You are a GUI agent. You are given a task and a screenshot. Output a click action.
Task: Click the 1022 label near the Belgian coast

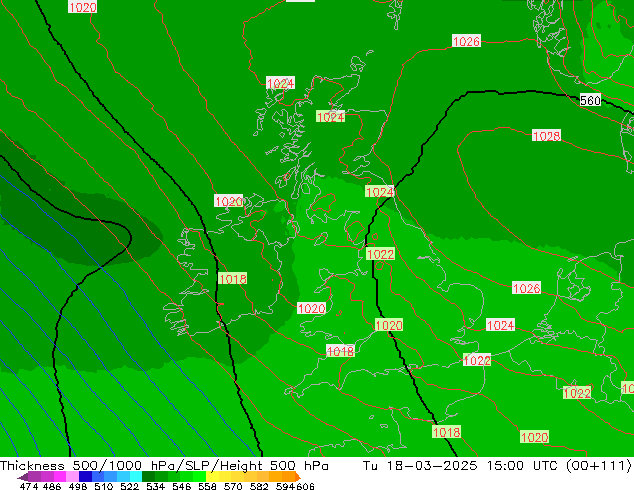[477, 360]
